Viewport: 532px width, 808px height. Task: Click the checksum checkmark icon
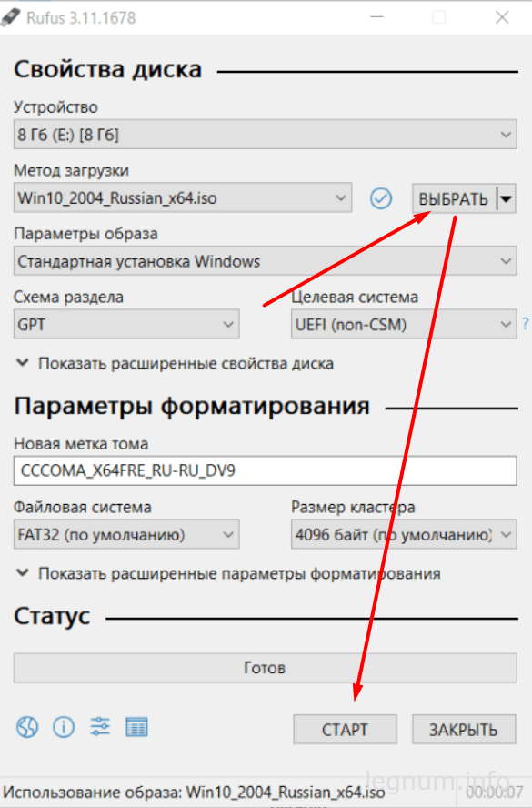point(381,198)
